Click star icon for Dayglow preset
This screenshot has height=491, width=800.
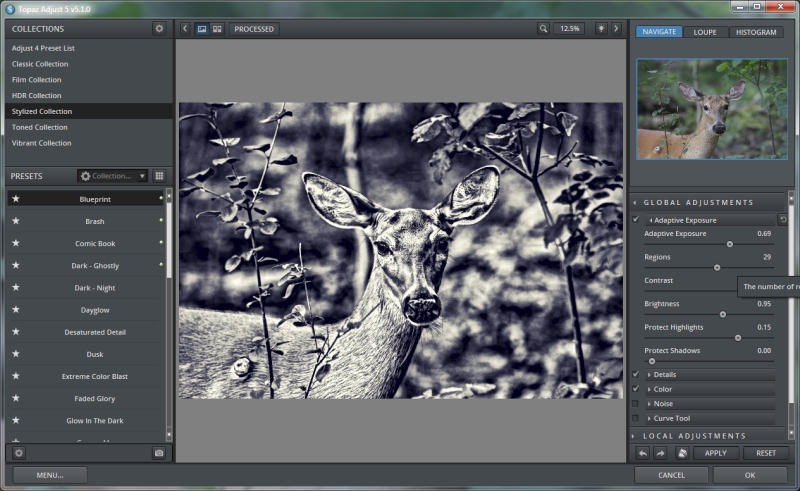[16, 309]
